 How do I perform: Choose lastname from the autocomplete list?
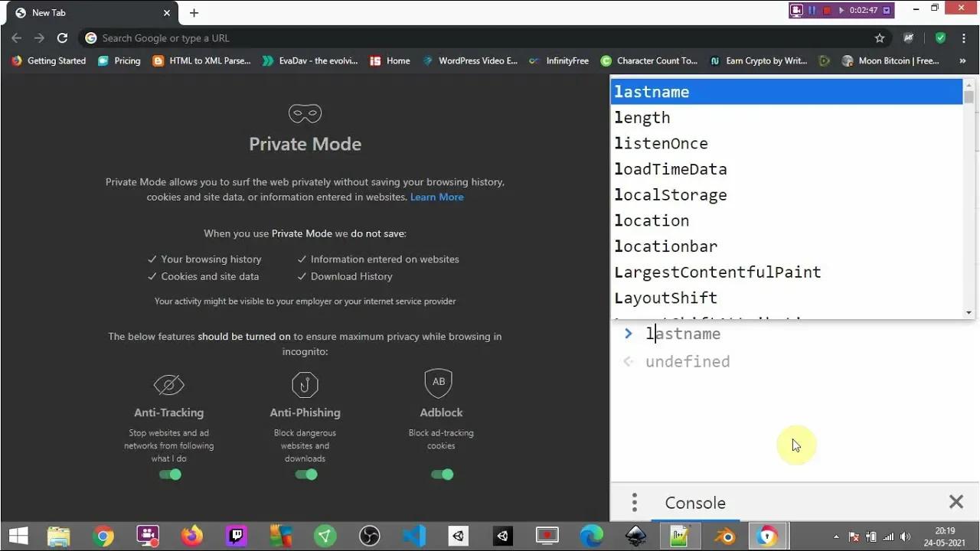786,92
